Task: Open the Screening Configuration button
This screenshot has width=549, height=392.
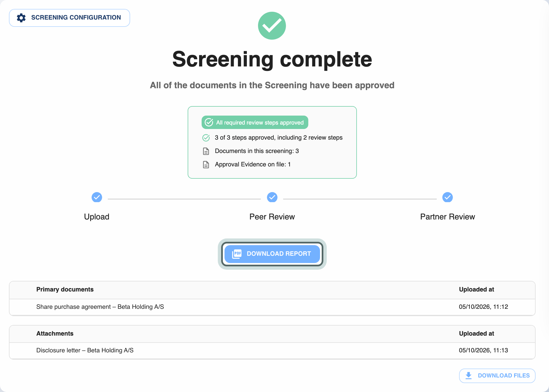Action: [70, 18]
